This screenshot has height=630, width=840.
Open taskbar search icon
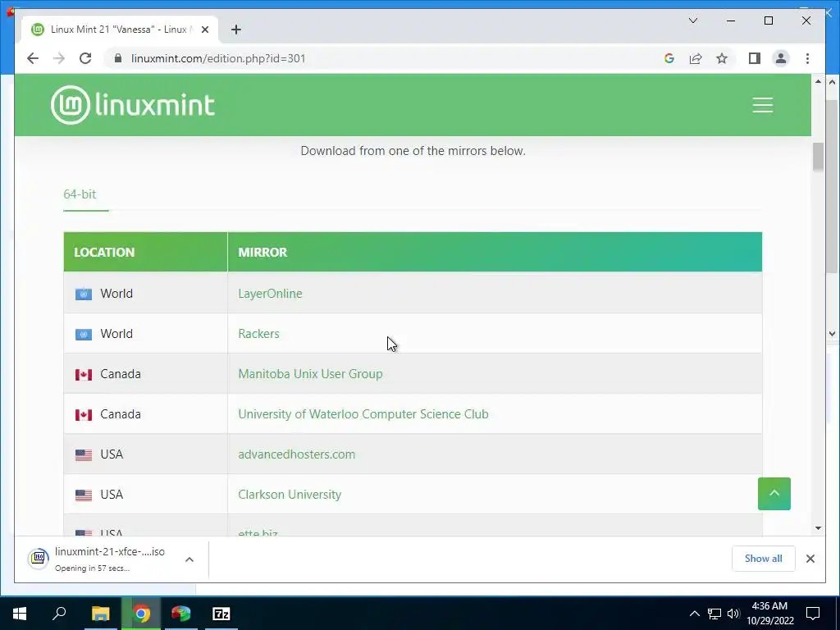point(59,613)
